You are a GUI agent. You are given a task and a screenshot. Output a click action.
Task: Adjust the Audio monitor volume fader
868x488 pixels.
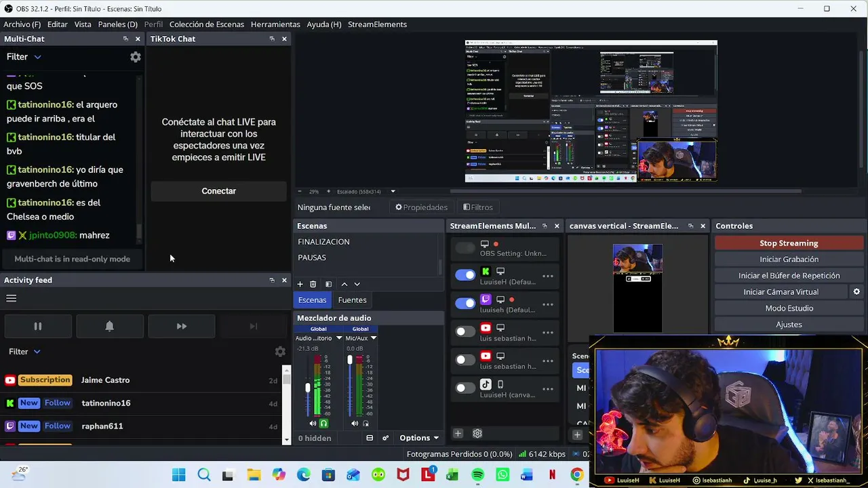pos(307,387)
